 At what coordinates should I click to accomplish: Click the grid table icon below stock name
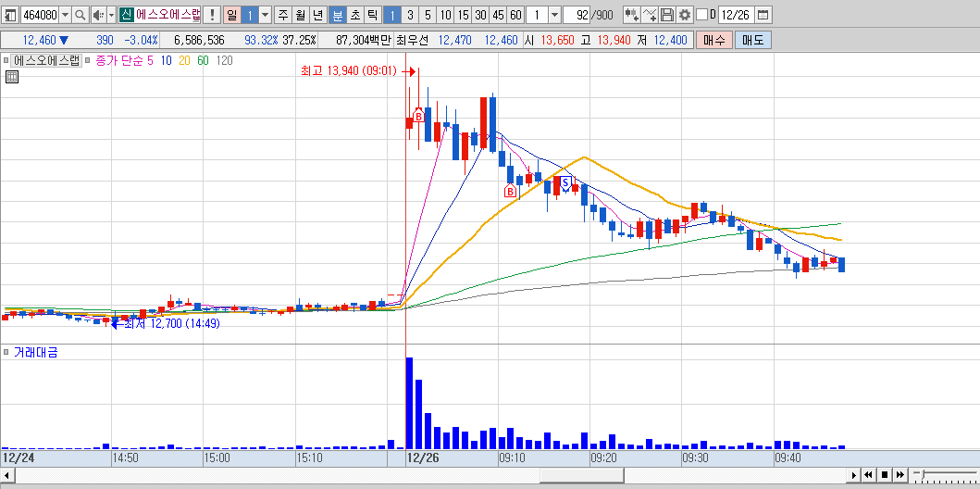(12, 77)
